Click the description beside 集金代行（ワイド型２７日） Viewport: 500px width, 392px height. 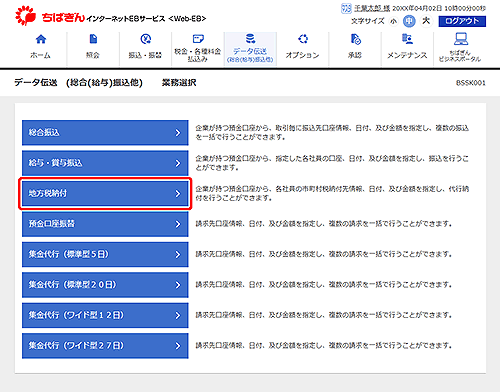pyautogui.click(x=323, y=345)
